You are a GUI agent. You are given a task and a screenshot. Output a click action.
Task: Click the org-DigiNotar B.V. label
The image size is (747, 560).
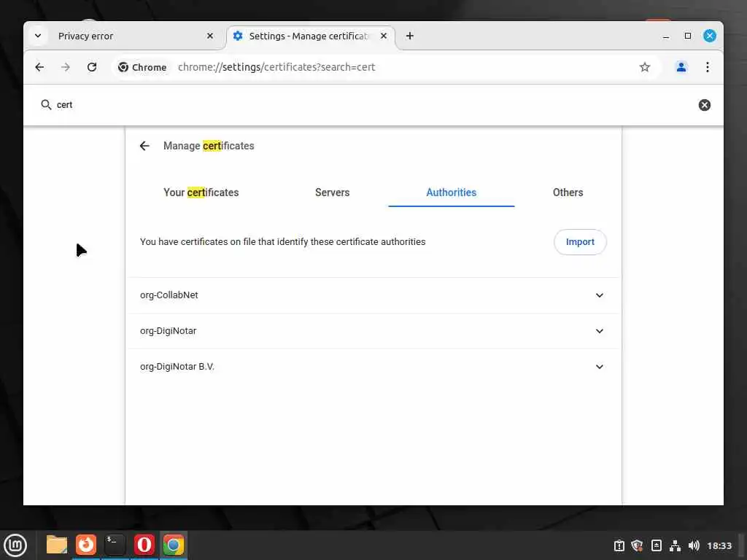pos(177,367)
